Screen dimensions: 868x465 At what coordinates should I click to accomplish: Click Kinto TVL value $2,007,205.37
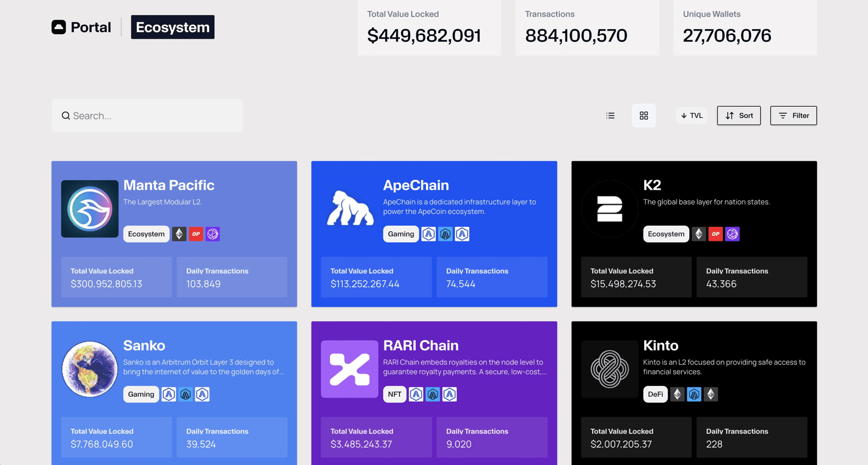coord(621,444)
